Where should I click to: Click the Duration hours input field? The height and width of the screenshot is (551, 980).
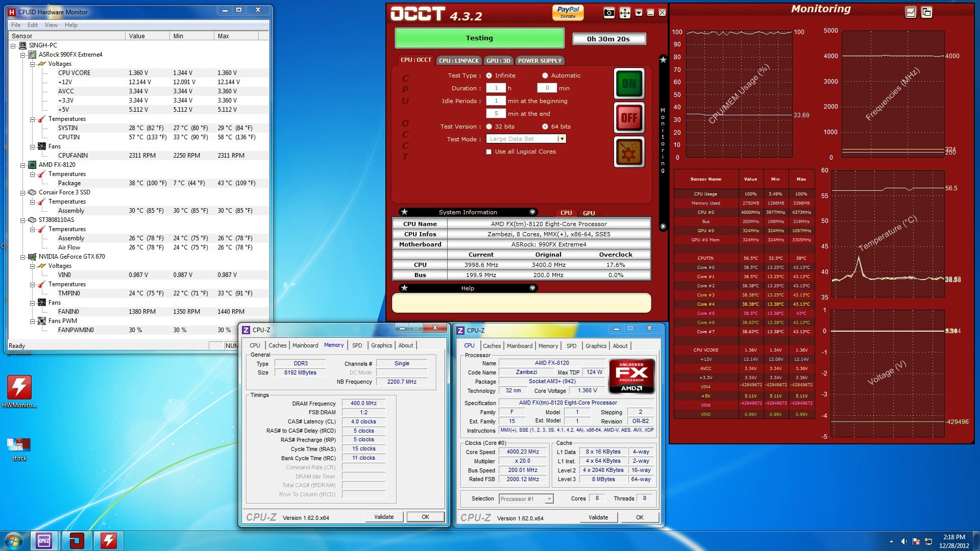[x=496, y=88]
